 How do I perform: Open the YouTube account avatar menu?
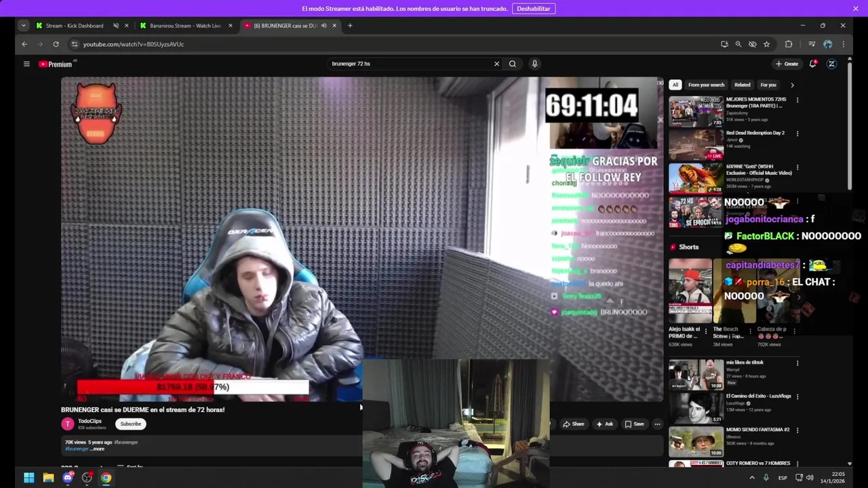pos(831,64)
